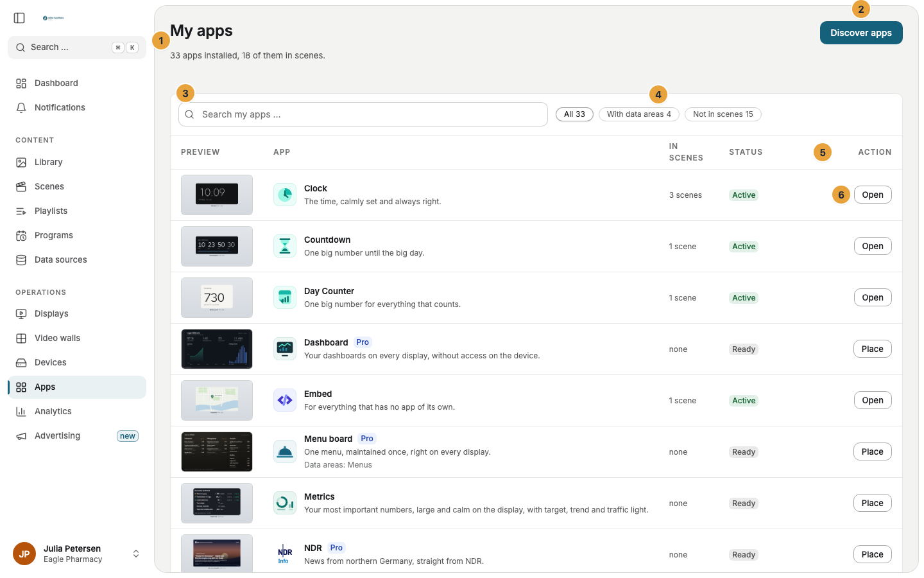Open the Embed app

point(873,400)
